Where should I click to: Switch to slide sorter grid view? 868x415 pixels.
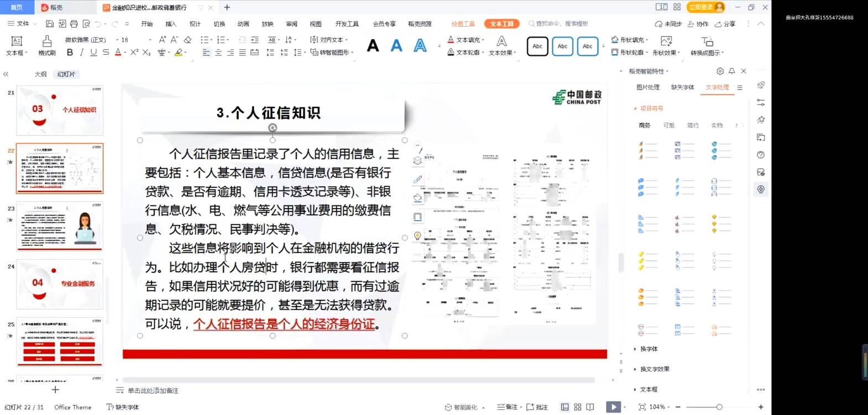[x=578, y=407]
